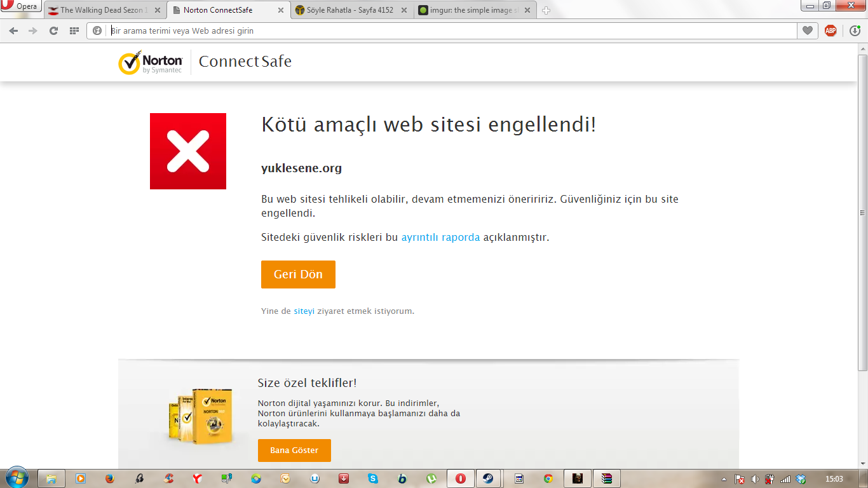Click the Norton product boxes image
The height and width of the screenshot is (488, 868).
point(200,416)
